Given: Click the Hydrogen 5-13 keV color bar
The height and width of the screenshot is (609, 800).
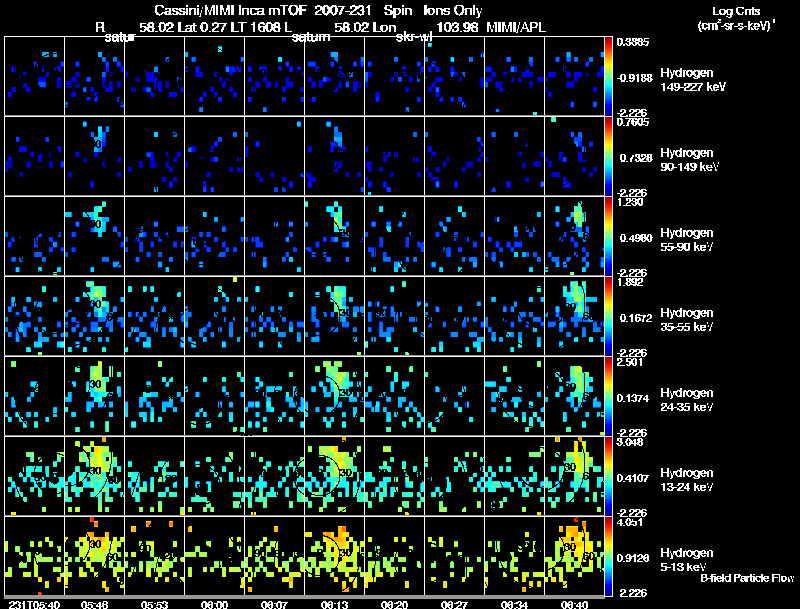Looking at the screenshot, I should click(x=608, y=556).
